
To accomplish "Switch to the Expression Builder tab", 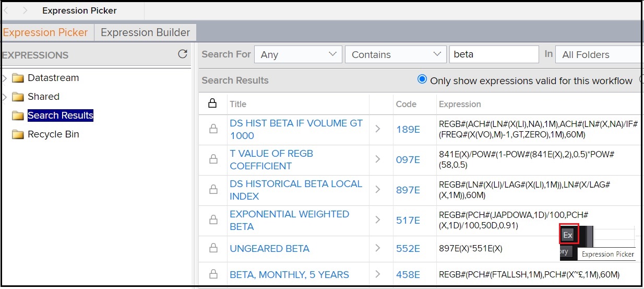I will [145, 32].
